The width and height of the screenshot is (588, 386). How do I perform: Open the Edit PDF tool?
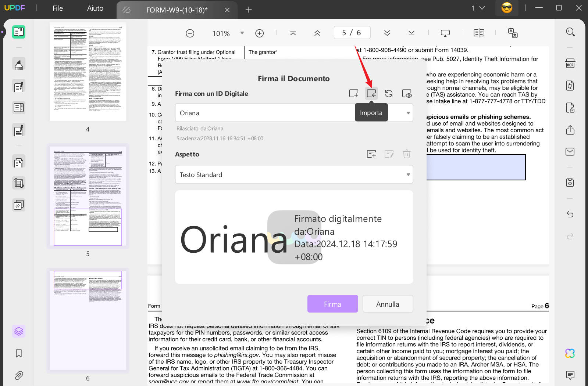coord(19,87)
